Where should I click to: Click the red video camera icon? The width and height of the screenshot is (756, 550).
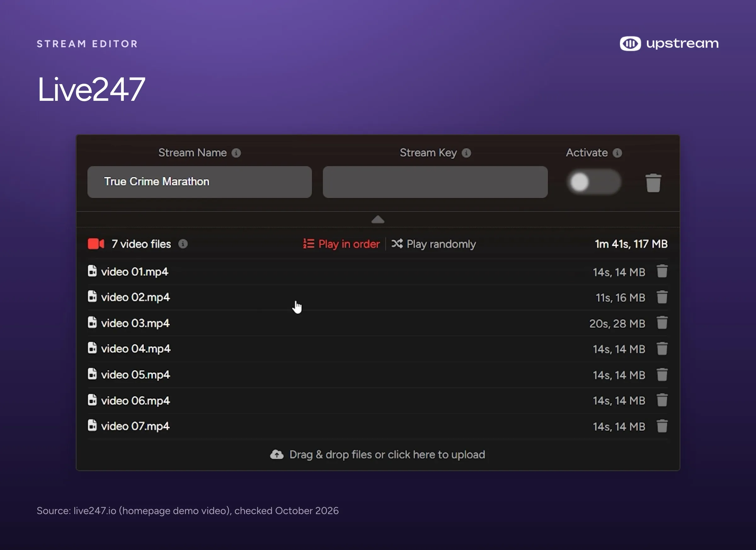click(x=96, y=244)
